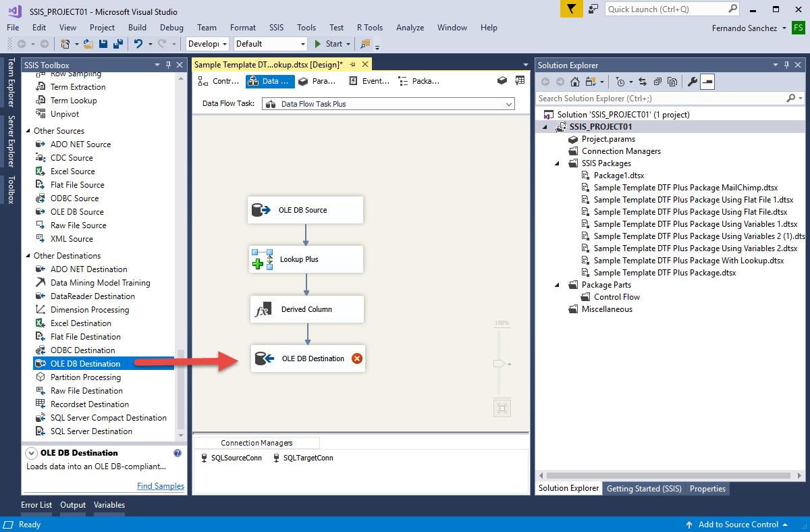Toggle auto-hide pin on Solution Explorer panel
Screen dimensions: 810x532
click(x=786, y=65)
